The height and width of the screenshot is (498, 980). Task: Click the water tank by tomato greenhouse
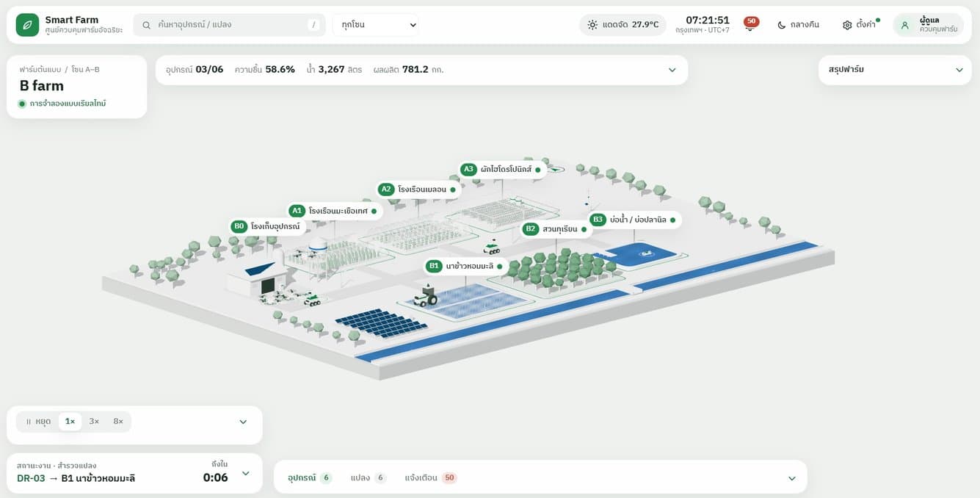coord(318,244)
